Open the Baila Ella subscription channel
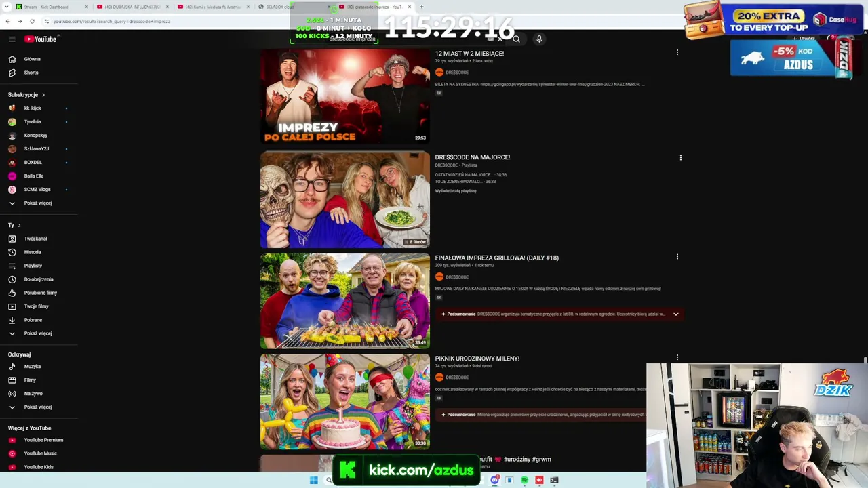The height and width of the screenshot is (488, 868). 34,176
